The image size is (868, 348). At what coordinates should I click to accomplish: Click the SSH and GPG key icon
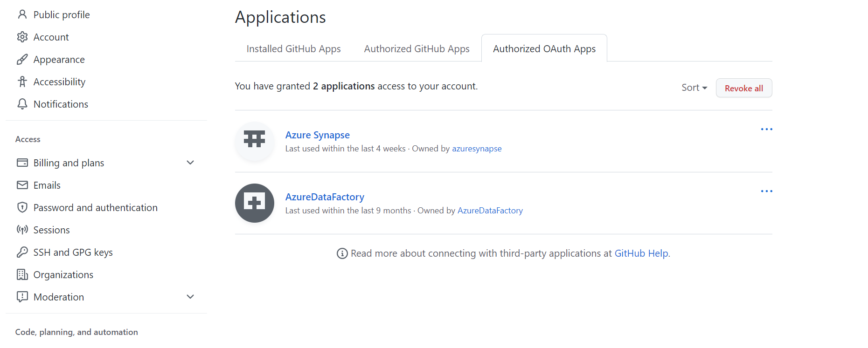tap(22, 252)
